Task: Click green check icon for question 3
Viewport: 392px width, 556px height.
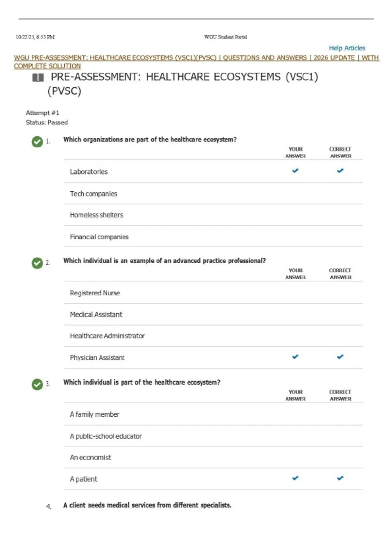Action: (37, 384)
